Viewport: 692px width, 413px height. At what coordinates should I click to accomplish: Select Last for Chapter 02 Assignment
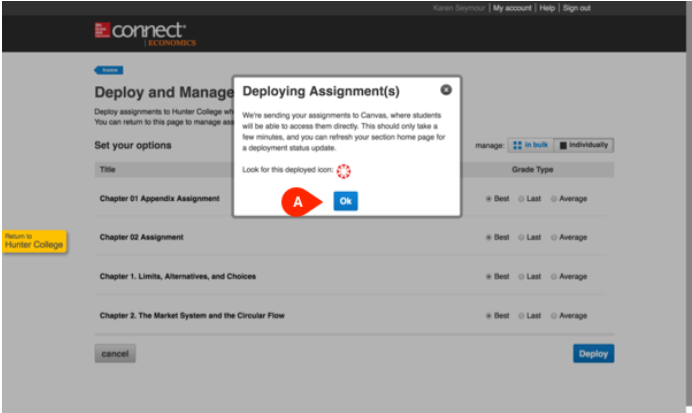click(x=521, y=237)
